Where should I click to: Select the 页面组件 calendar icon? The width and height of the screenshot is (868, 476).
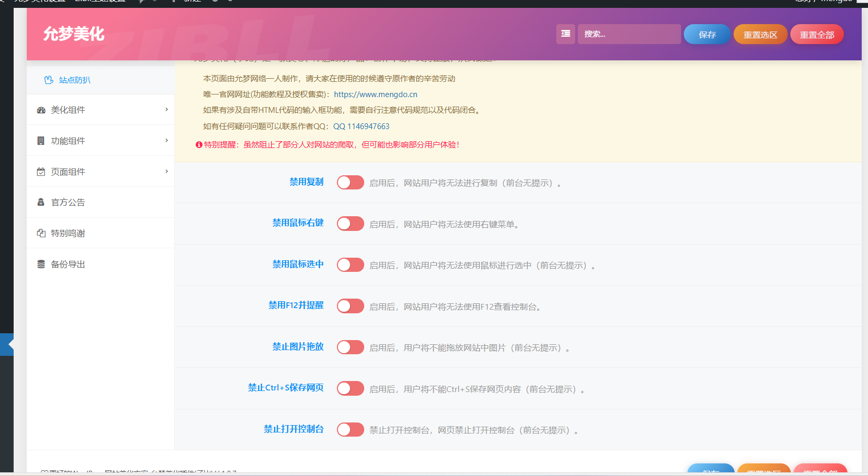tap(41, 171)
